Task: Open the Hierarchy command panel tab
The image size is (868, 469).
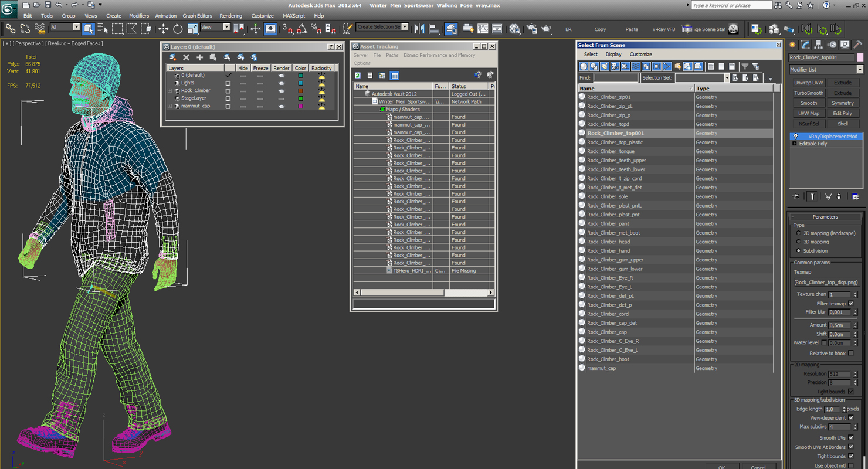Action: (819, 45)
